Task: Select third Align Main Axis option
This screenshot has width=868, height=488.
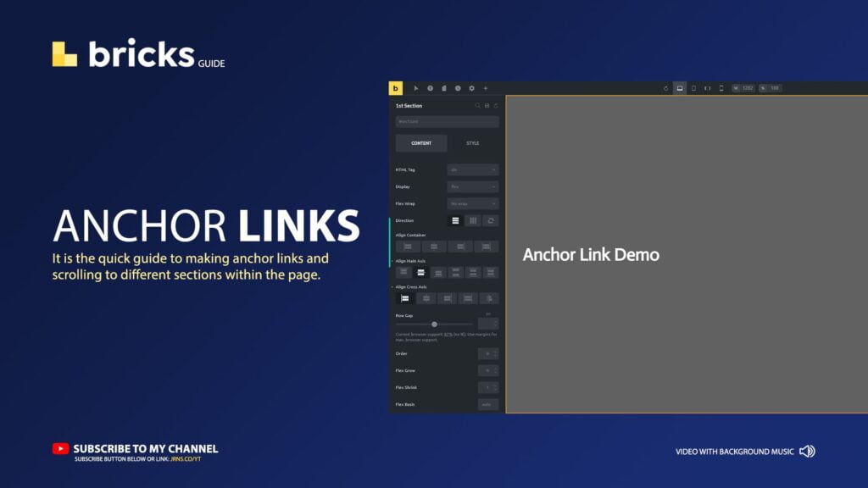Action: coord(438,272)
